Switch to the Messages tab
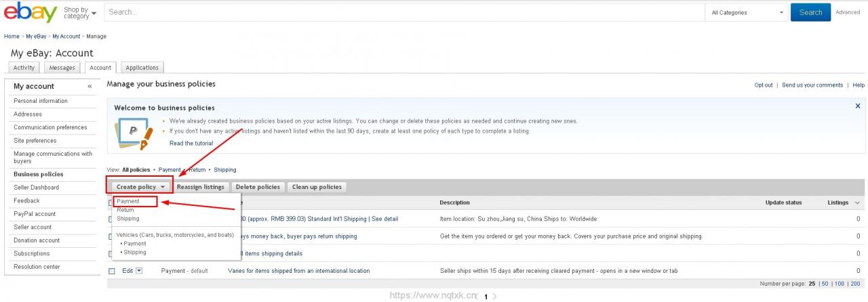868x302 pixels. click(x=62, y=68)
